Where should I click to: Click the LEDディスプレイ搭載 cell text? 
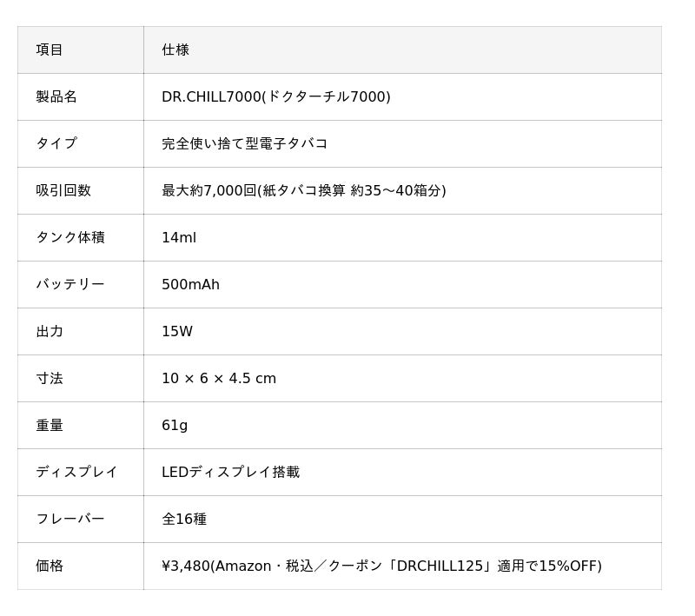pyautogui.click(x=231, y=472)
